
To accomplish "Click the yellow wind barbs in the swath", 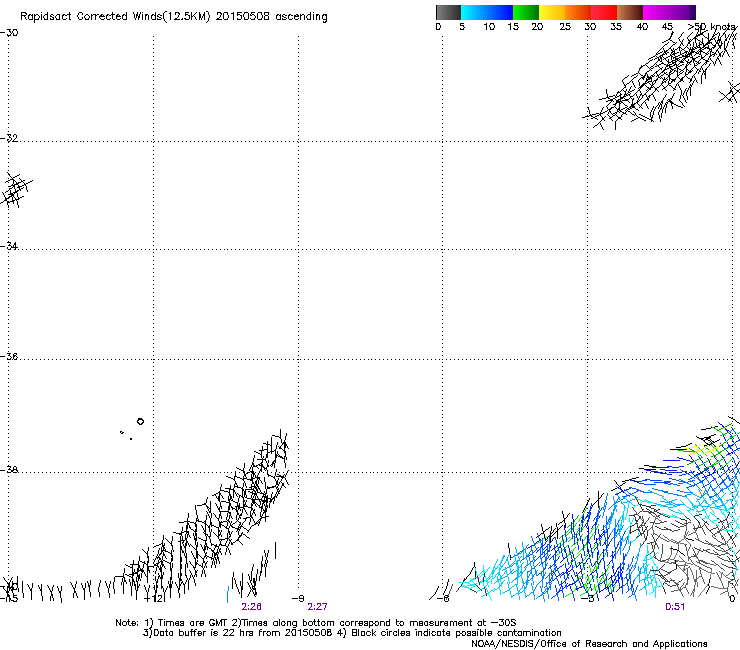I will click(703, 448).
